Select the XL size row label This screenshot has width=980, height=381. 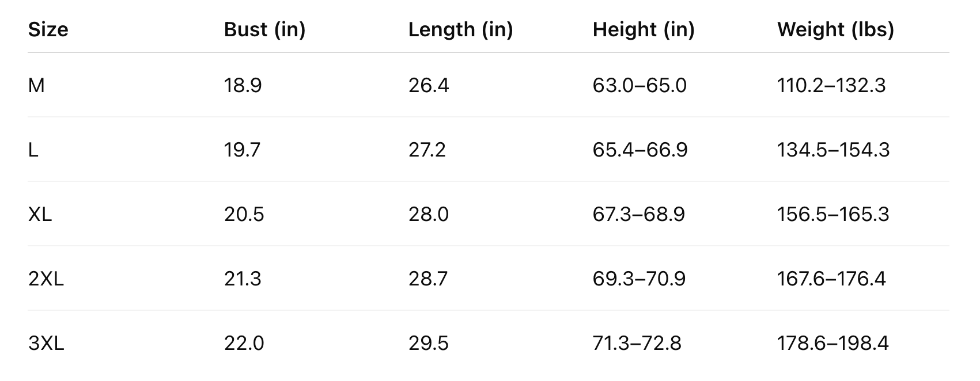tap(40, 215)
